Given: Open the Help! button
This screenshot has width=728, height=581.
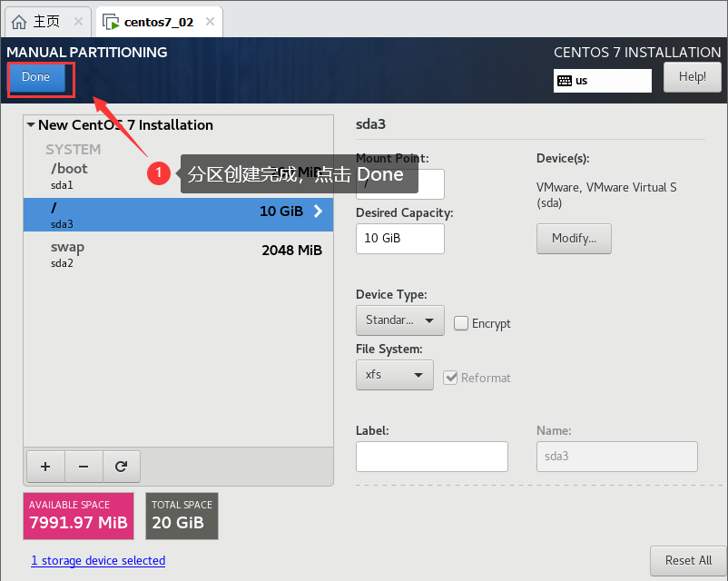Looking at the screenshot, I should click(x=692, y=77).
